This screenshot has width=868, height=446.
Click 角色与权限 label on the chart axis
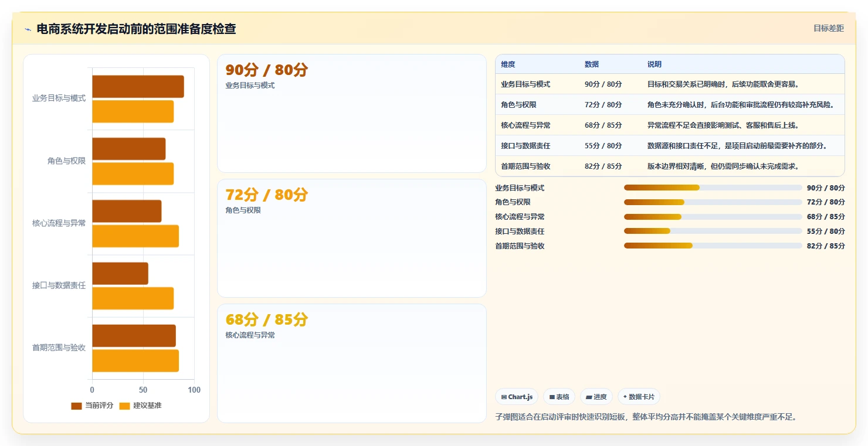click(66, 161)
